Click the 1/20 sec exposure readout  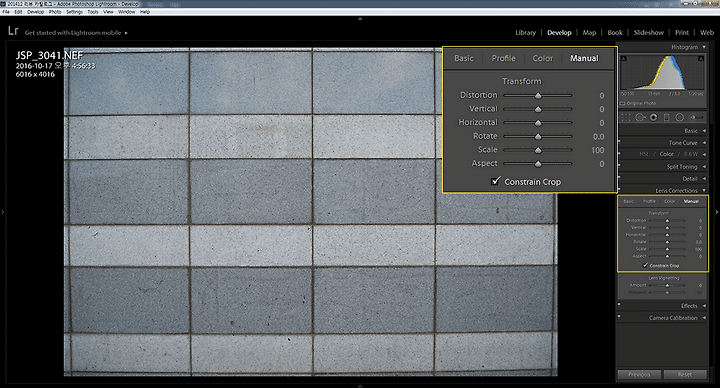[x=696, y=94]
